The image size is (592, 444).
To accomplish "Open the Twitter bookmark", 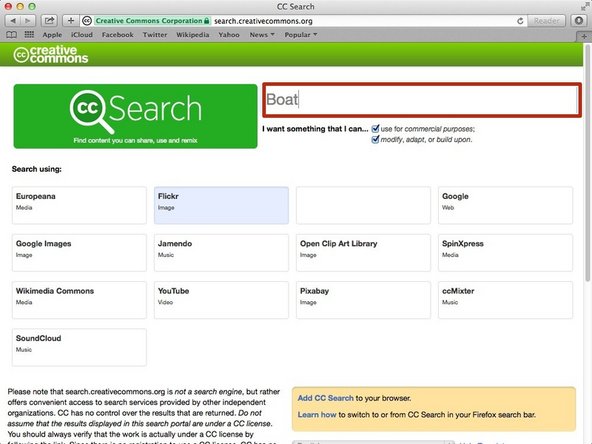I will pyautogui.click(x=155, y=35).
